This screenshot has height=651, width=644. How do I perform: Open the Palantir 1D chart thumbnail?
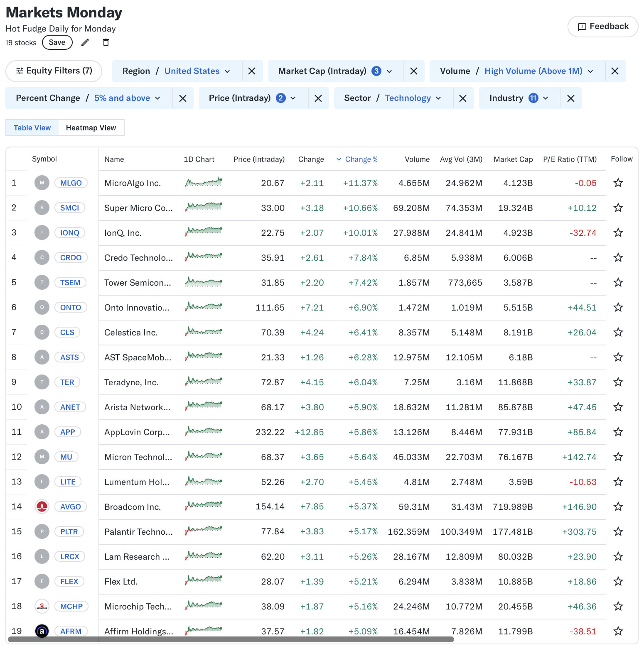point(204,531)
